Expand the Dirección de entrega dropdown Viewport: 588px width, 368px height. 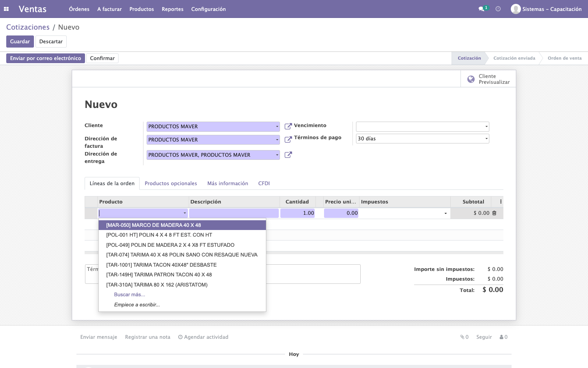click(x=277, y=155)
